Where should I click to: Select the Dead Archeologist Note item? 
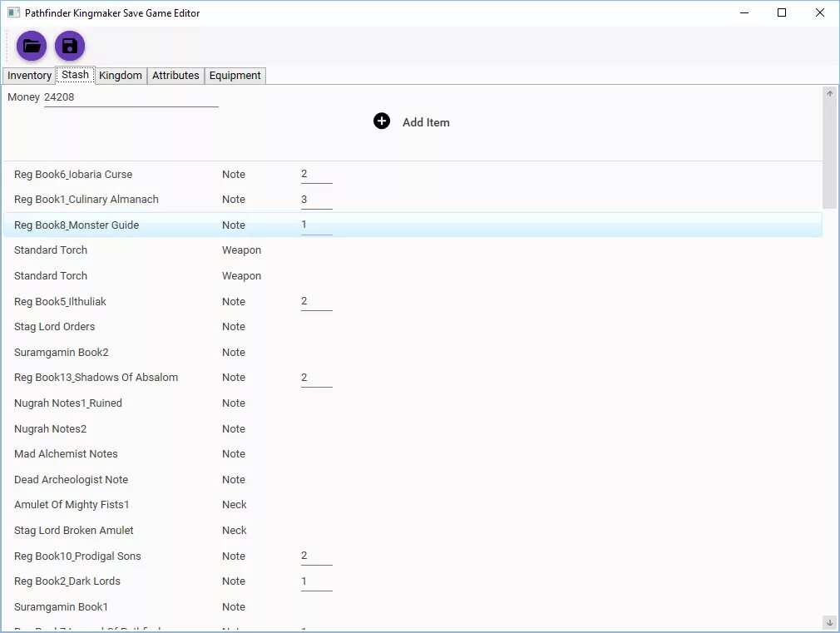click(413, 480)
